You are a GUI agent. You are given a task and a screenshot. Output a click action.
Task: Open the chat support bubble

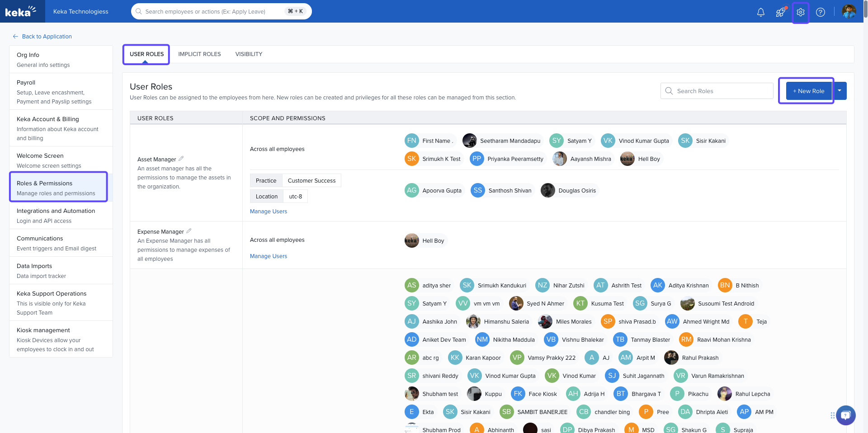click(x=846, y=415)
